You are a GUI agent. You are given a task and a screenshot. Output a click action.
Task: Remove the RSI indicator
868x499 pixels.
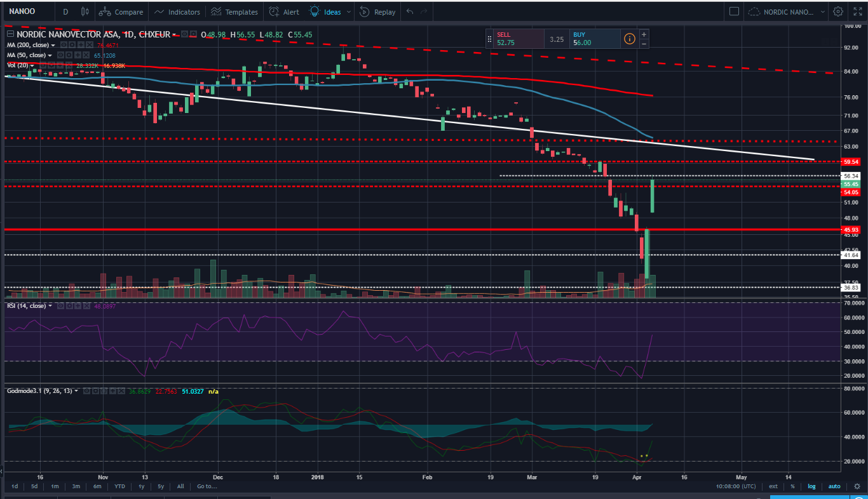pos(86,305)
